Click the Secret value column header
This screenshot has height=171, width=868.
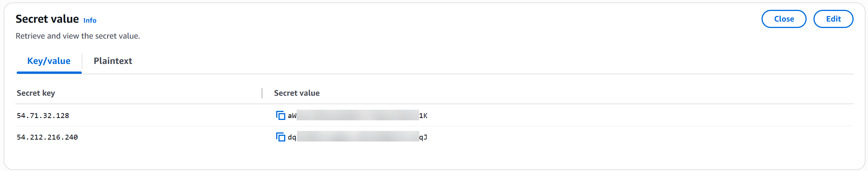click(x=297, y=93)
